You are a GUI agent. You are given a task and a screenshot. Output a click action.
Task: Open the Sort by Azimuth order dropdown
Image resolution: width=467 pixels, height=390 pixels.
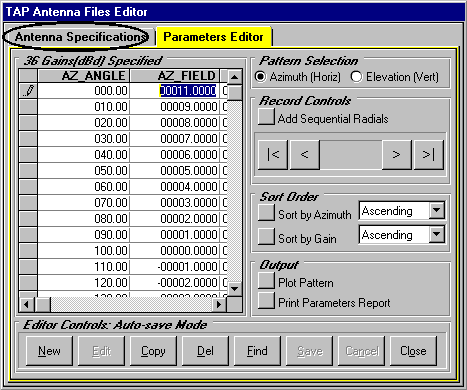coord(437,210)
